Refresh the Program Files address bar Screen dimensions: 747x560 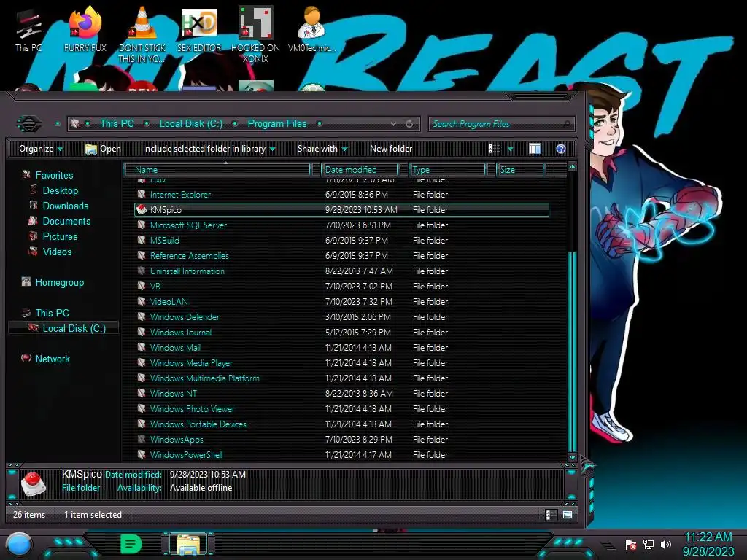click(409, 124)
